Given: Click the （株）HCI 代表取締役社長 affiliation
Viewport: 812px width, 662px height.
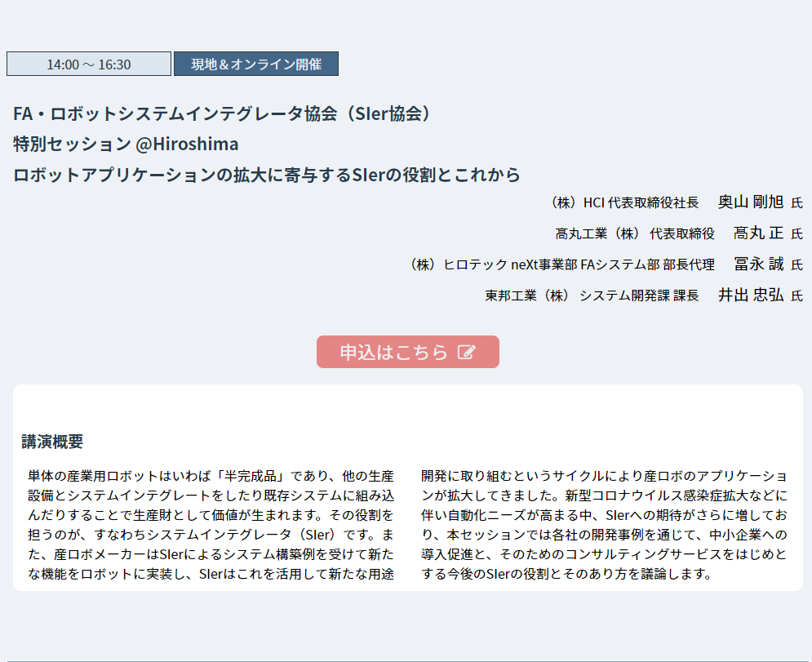Looking at the screenshot, I should pyautogui.click(x=624, y=202).
